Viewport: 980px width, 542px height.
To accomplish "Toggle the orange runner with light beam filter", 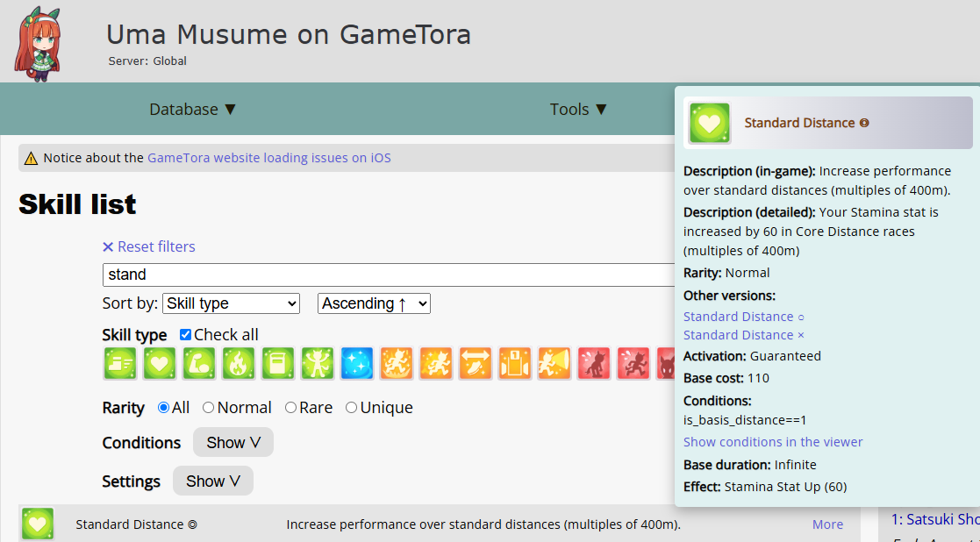I will (554, 363).
